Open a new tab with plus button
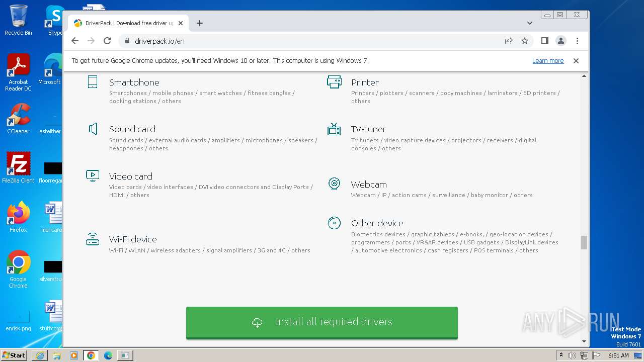Viewport: 644px width, 362px height. pos(200,23)
